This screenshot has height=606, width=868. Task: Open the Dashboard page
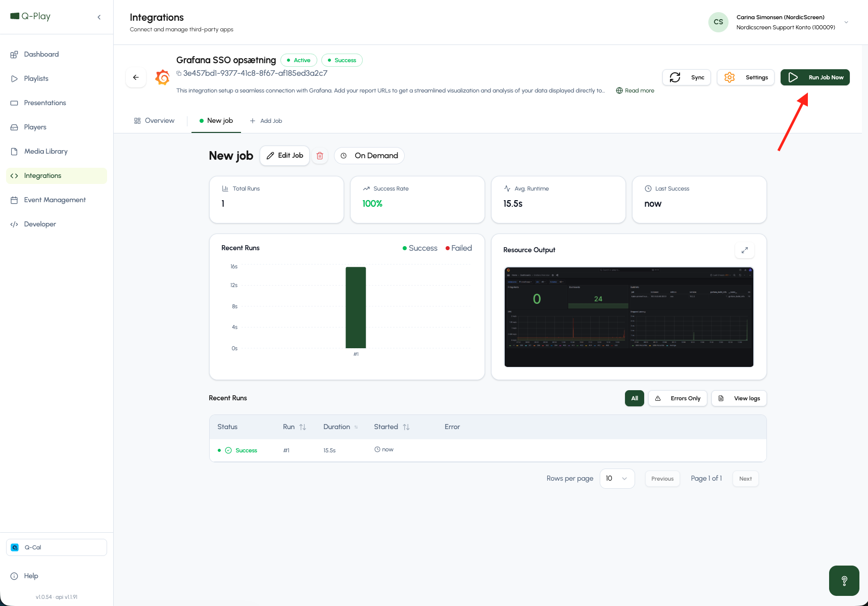(x=57, y=54)
